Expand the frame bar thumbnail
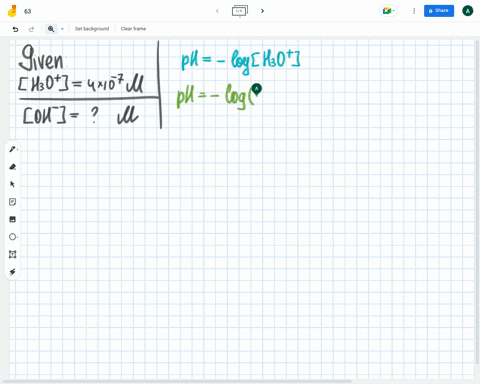 [x=240, y=11]
